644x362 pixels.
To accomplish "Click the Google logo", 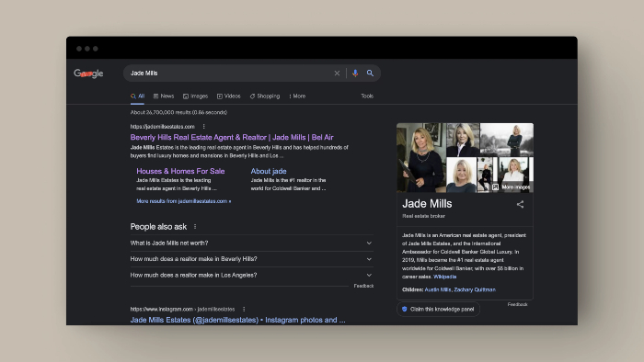I will 88,74.
